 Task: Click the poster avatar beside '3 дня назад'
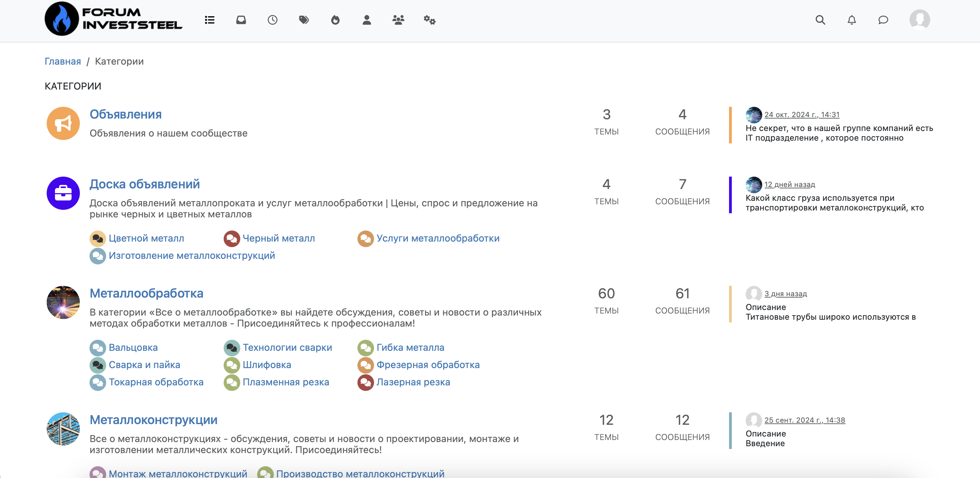(754, 294)
